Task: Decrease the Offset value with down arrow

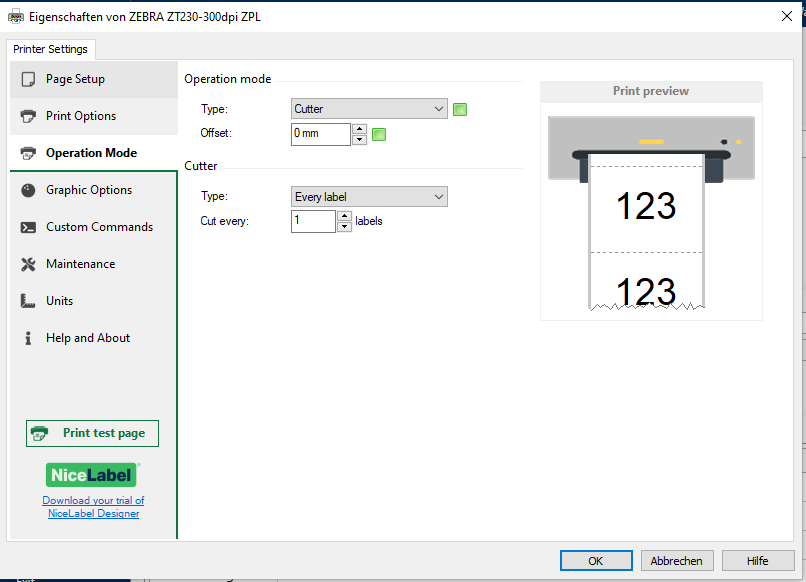Action: click(x=360, y=140)
